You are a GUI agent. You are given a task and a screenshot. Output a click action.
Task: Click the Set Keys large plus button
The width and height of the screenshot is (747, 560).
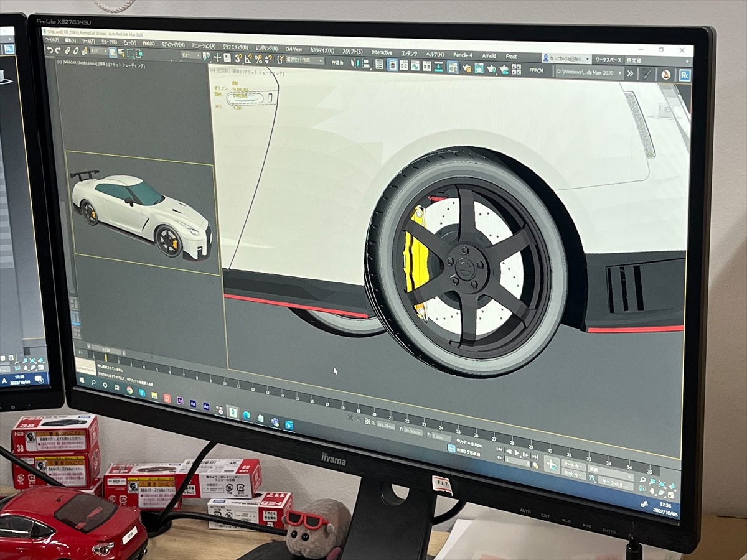[552, 464]
